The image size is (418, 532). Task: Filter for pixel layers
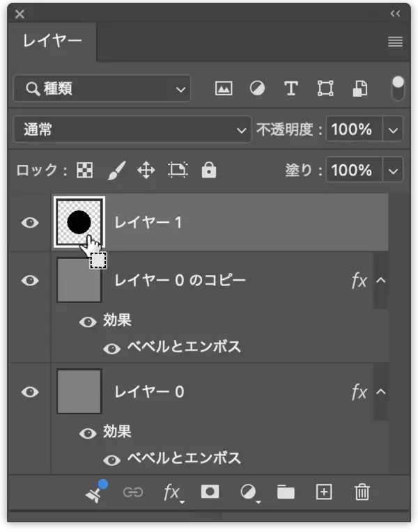(x=224, y=89)
